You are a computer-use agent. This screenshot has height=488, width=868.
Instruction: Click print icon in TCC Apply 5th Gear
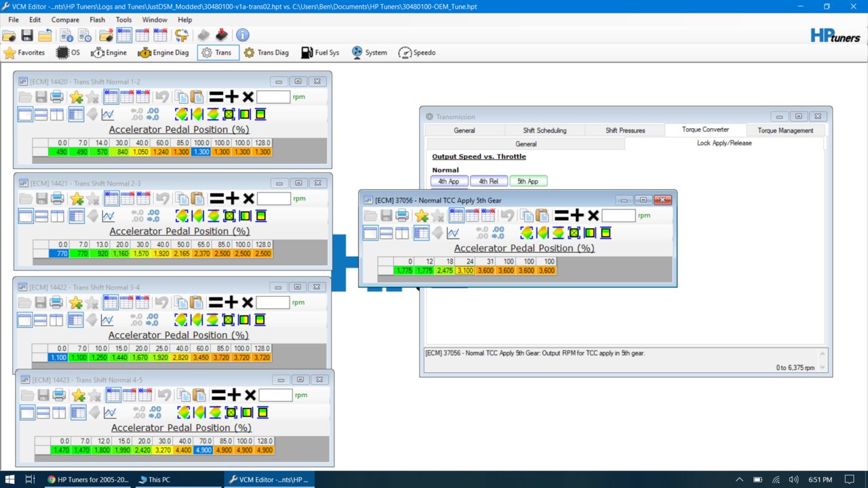pyautogui.click(x=402, y=216)
